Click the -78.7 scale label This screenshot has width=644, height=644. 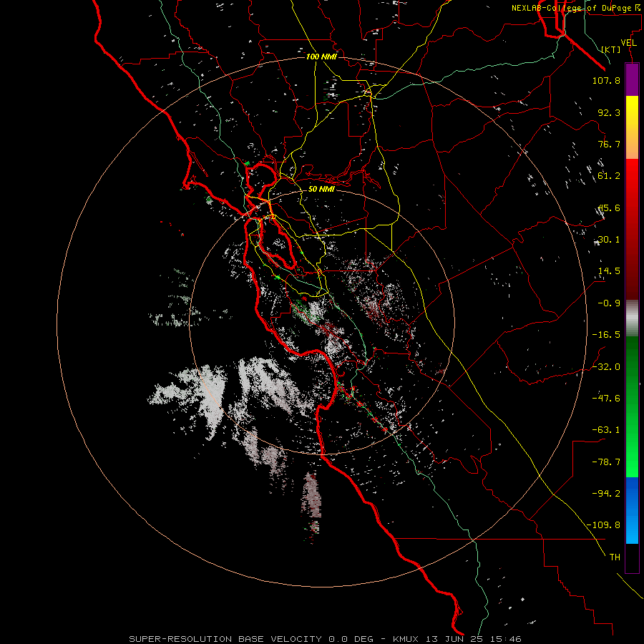606,462
